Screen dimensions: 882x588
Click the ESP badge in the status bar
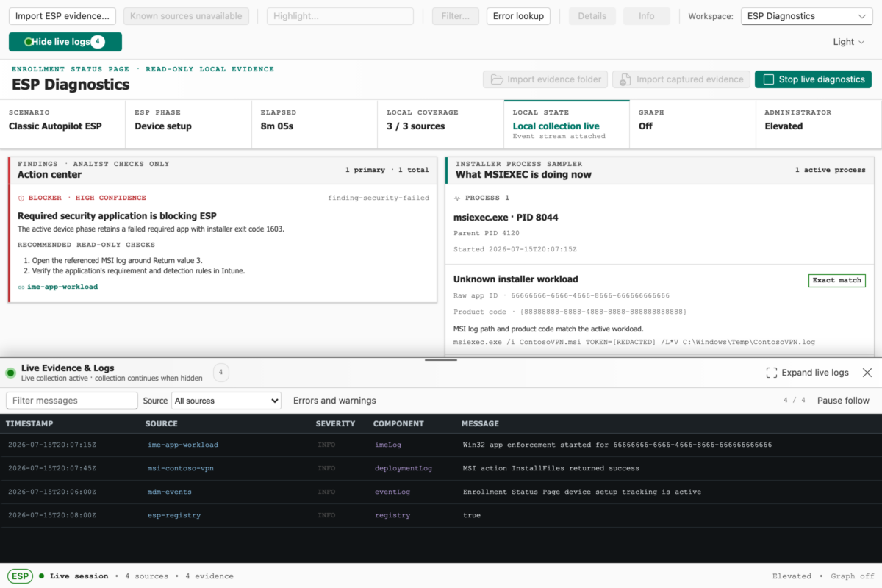(x=21, y=576)
